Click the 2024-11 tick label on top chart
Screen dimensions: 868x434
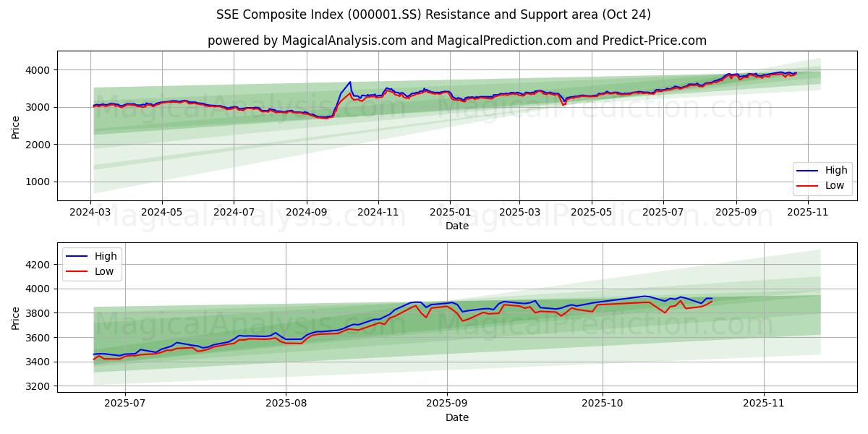tap(378, 213)
